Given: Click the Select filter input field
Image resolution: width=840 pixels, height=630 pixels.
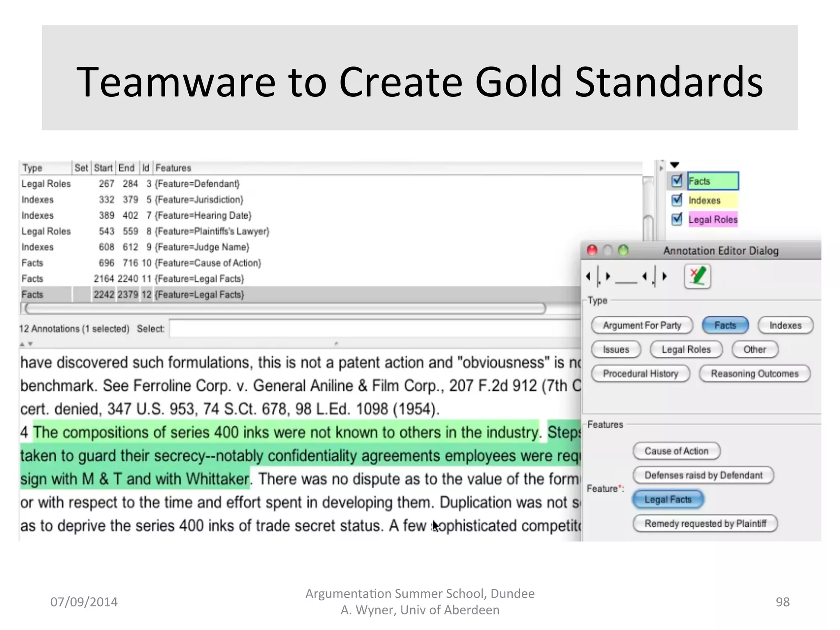Looking at the screenshot, I should [x=374, y=329].
